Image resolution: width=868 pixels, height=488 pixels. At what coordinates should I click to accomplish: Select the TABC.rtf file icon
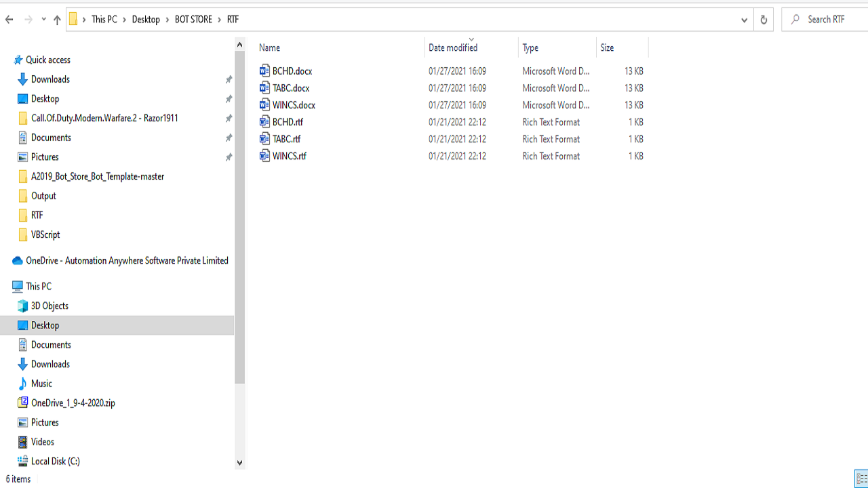pyautogui.click(x=264, y=138)
